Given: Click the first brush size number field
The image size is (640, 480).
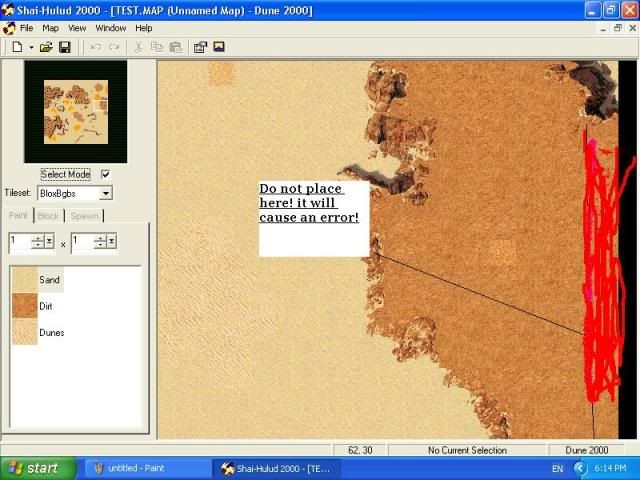Looking at the screenshot, I should pyautogui.click(x=20, y=241).
